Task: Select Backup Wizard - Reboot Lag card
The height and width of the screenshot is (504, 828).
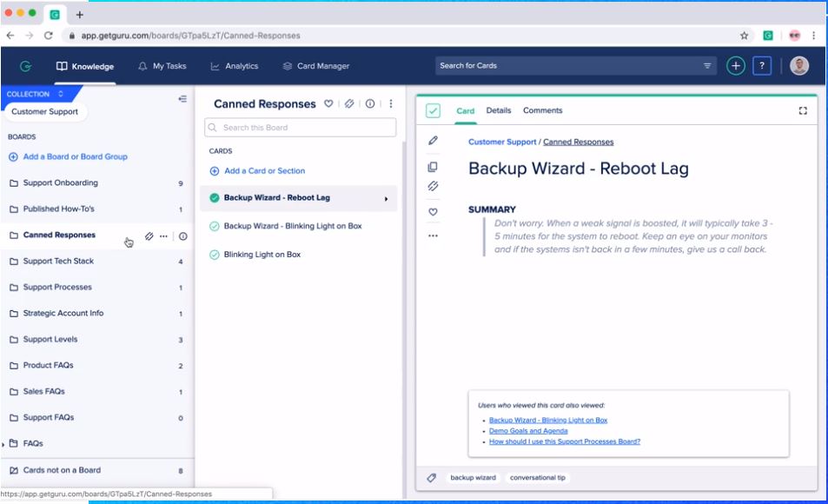Action: [298, 197]
